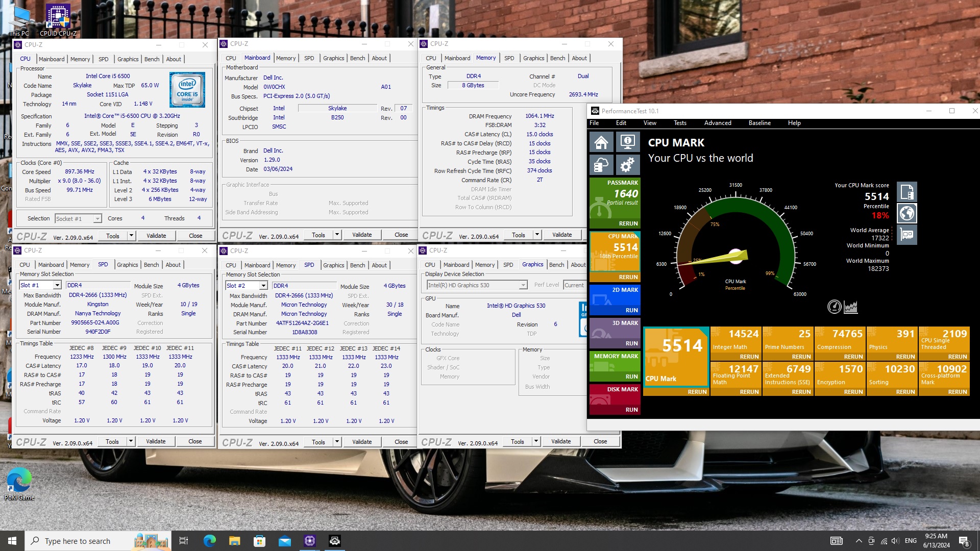The height and width of the screenshot is (551, 980).
Task: Click the globe world comparison icon
Action: click(906, 213)
